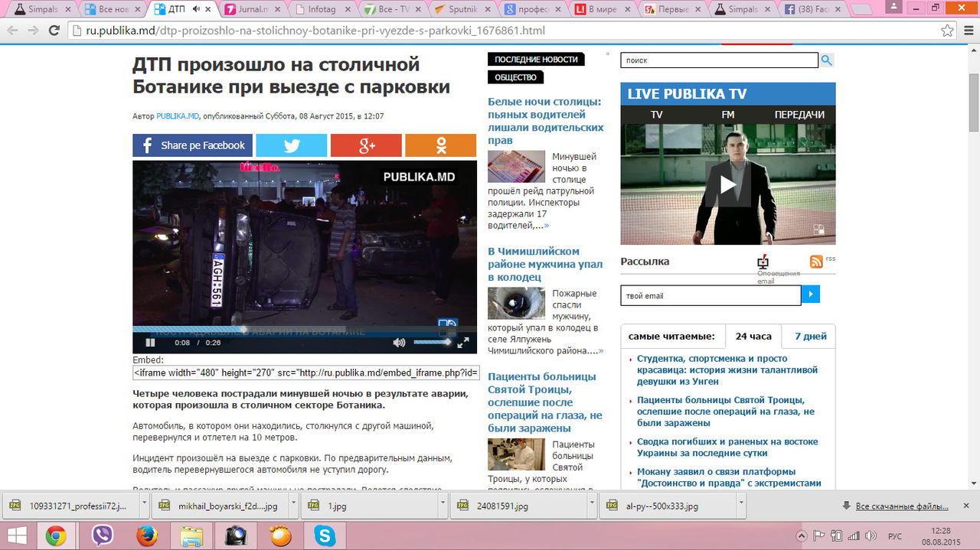Open the well rescue article thumbnail

coord(516,303)
